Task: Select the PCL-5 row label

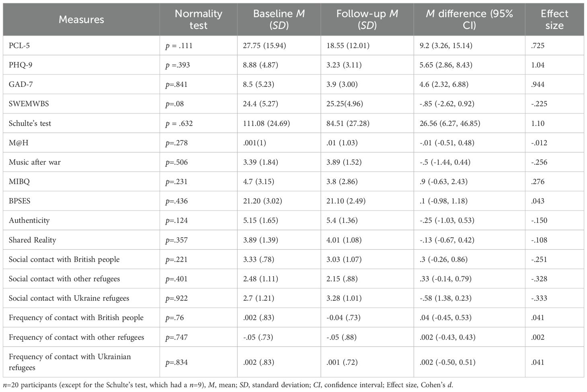Action: pyautogui.click(x=19, y=45)
